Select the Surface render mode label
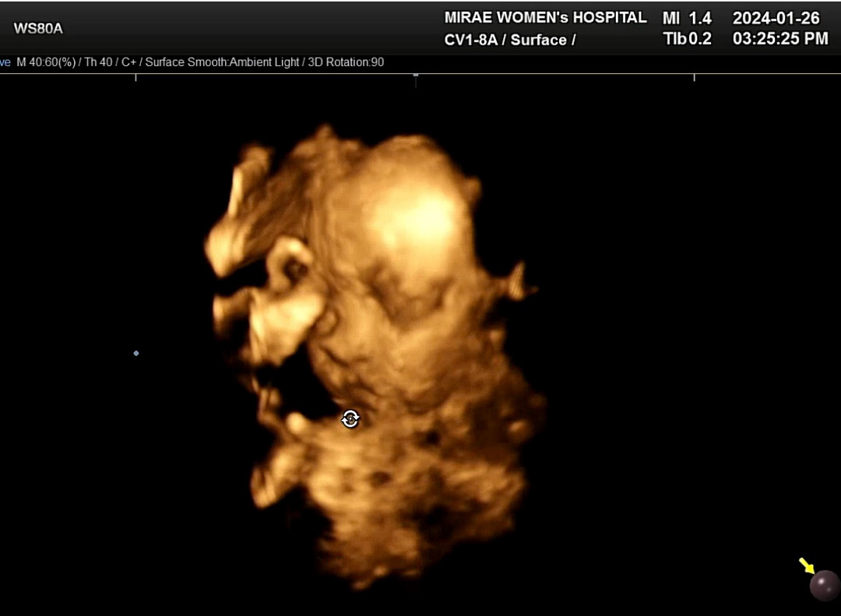This screenshot has height=616, width=841. tap(540, 40)
